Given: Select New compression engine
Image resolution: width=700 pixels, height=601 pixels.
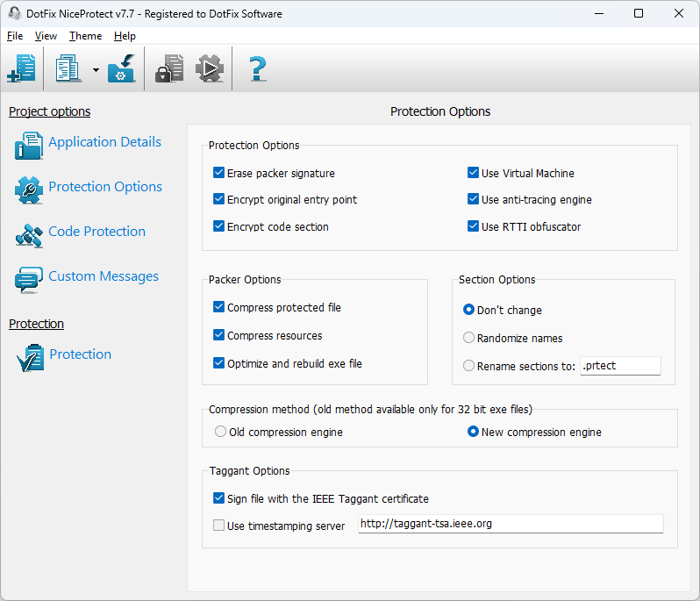Looking at the screenshot, I should (473, 432).
